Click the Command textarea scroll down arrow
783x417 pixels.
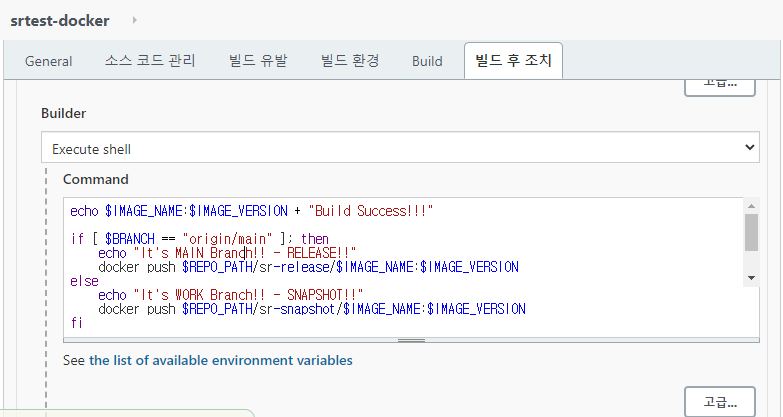click(751, 278)
